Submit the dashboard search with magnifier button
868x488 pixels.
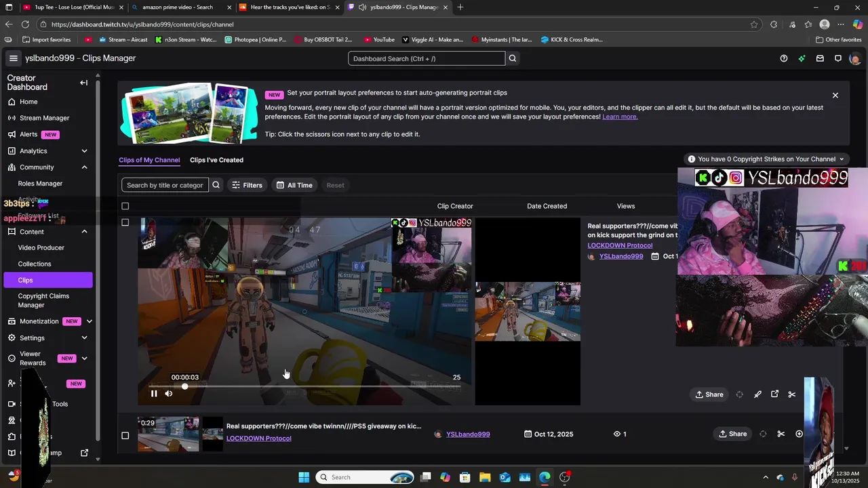click(513, 58)
